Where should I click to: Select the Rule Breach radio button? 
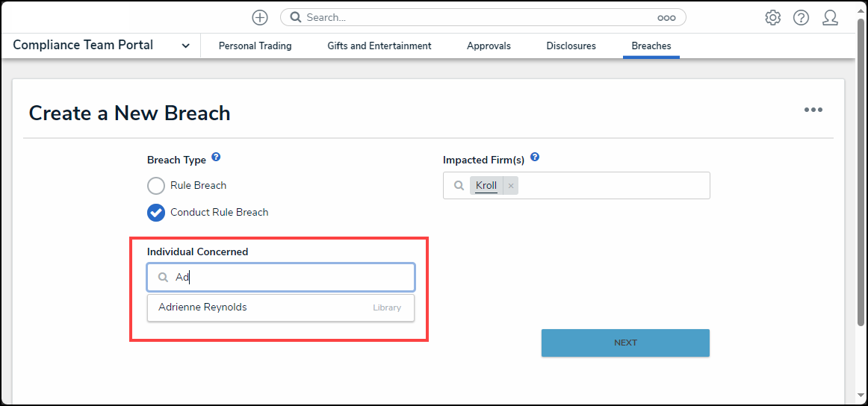[x=156, y=186]
